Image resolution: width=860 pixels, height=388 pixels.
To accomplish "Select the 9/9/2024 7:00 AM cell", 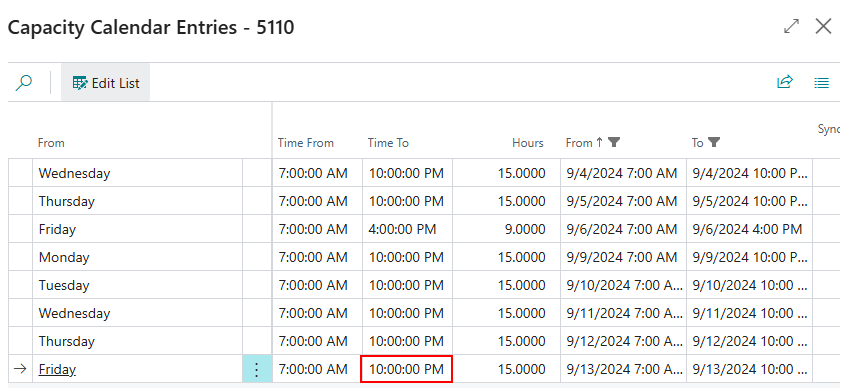I will [x=623, y=257].
